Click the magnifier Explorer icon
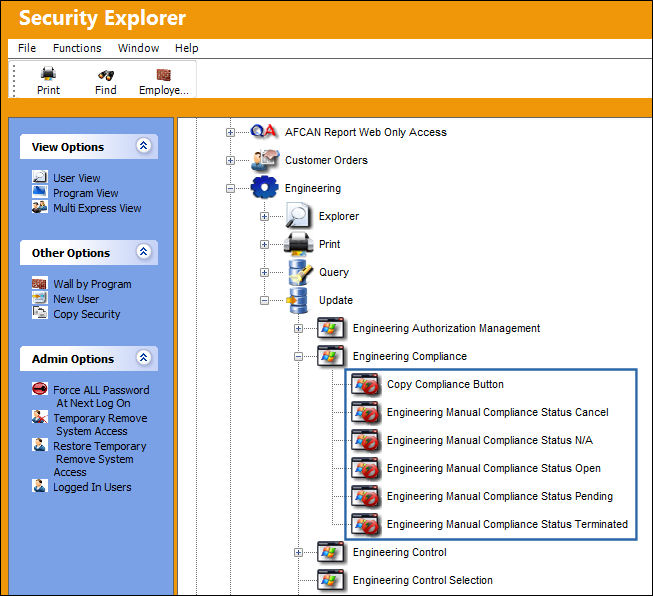 pos(297,215)
